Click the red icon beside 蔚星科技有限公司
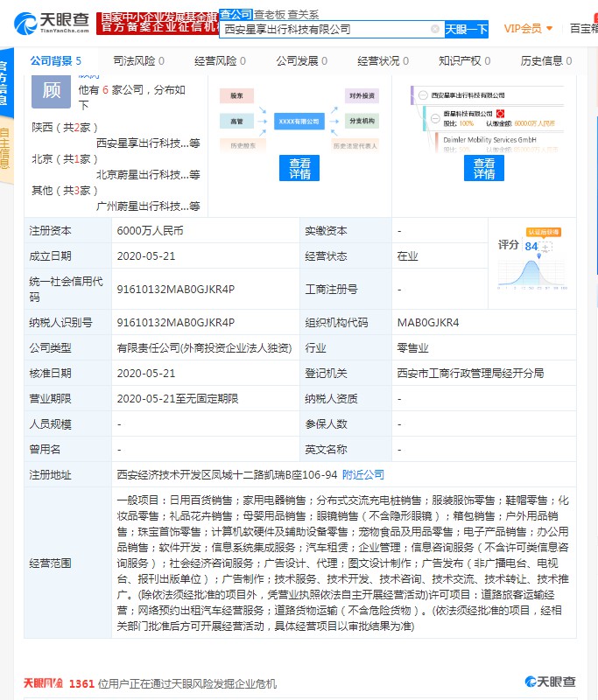Screen dimensions: 598x700 (500, 114)
